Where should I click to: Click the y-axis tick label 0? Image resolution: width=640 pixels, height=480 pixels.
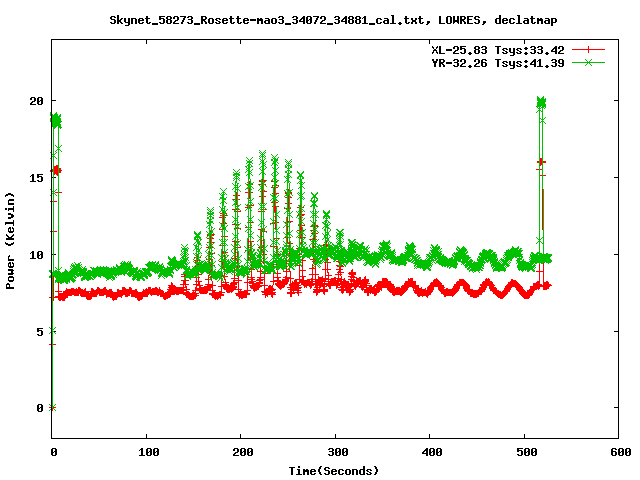(40, 408)
